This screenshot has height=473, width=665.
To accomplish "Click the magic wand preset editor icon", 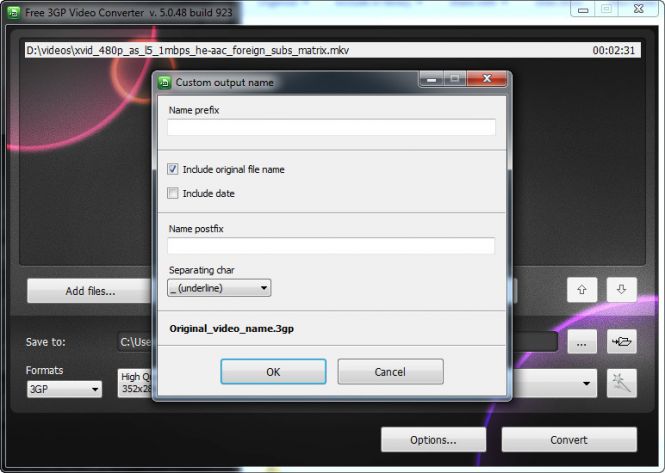I will point(621,383).
